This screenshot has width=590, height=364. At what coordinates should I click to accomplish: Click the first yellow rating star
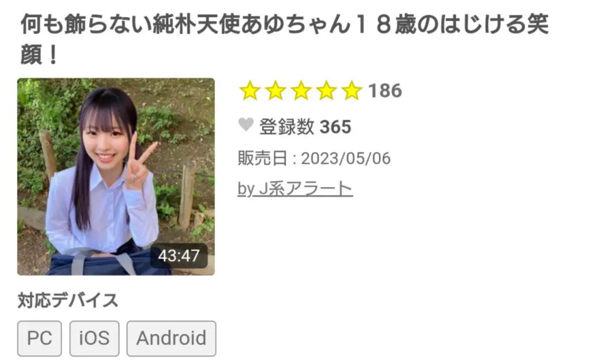click(250, 90)
